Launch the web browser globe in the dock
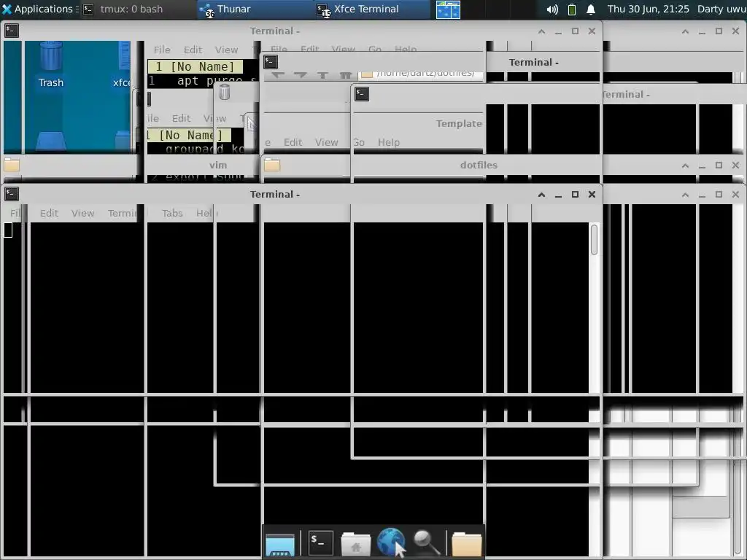Viewport: 747px width, 560px height. click(391, 542)
